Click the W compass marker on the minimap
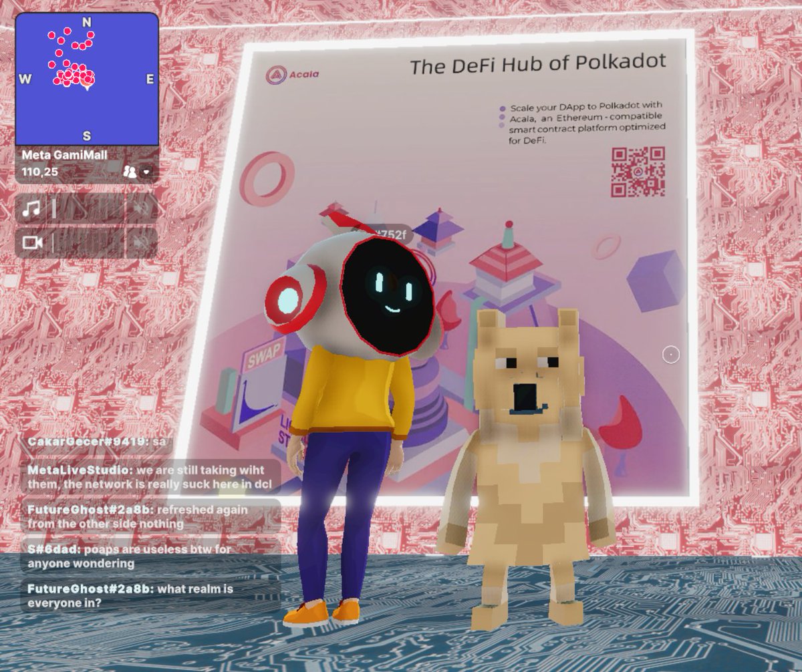802x672 pixels. tap(25, 79)
